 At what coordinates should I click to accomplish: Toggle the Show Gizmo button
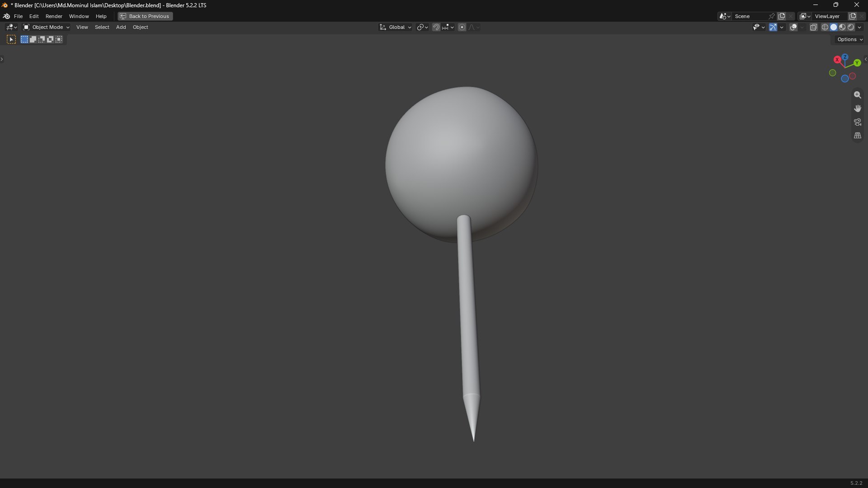coord(773,27)
